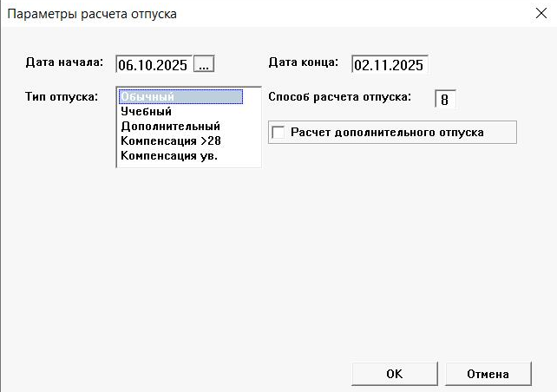The width and height of the screenshot is (557, 392).
Task: Click the Тип отпуска label
Action: click(x=61, y=95)
